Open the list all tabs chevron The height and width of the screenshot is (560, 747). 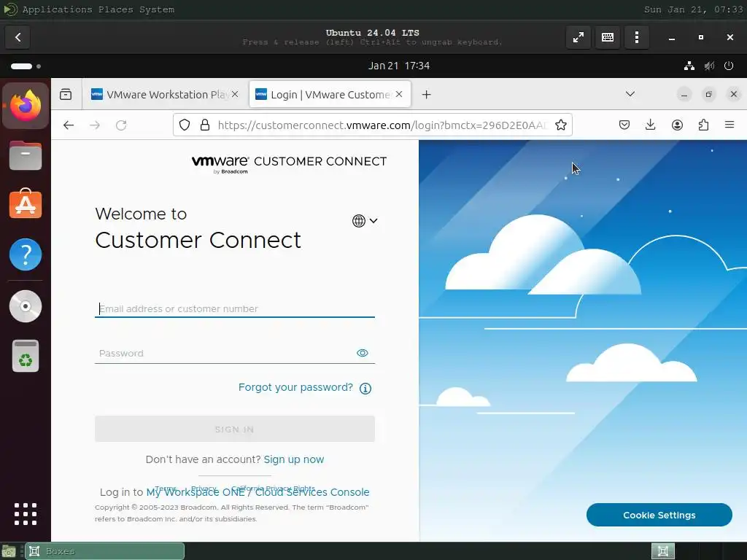pos(630,94)
